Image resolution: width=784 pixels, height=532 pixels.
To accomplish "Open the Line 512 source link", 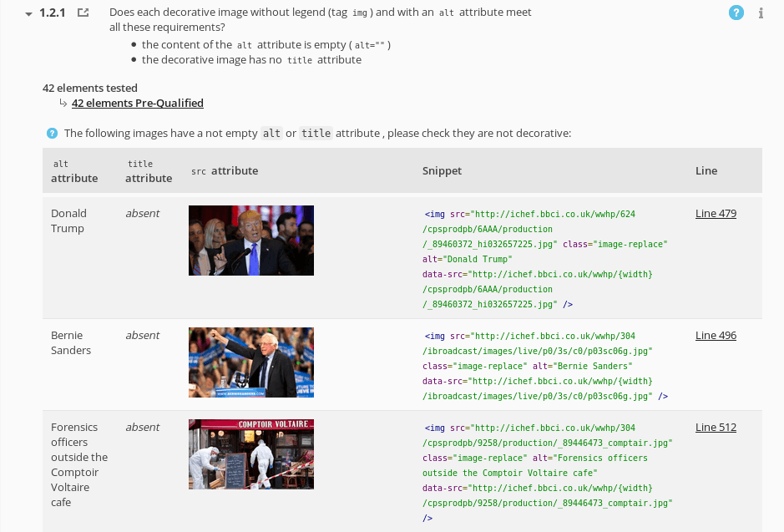I will pyautogui.click(x=716, y=427).
